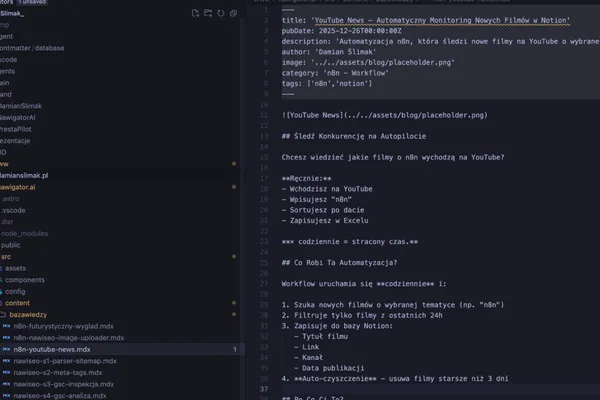
Task: Click MDX icon beside n8n-nawiseo-image-uploader.mdx
Action: click(x=7, y=338)
